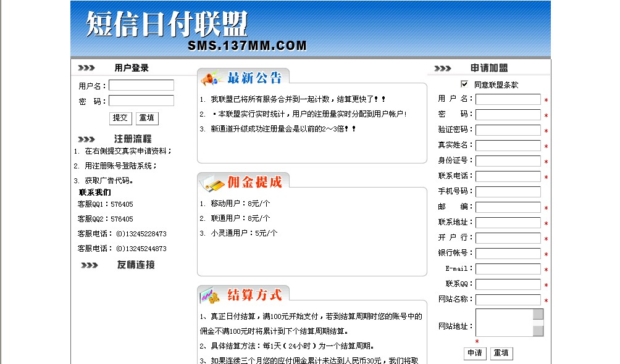The image size is (620, 364).
Task: Focus the E-mail field
Action: click(x=508, y=269)
